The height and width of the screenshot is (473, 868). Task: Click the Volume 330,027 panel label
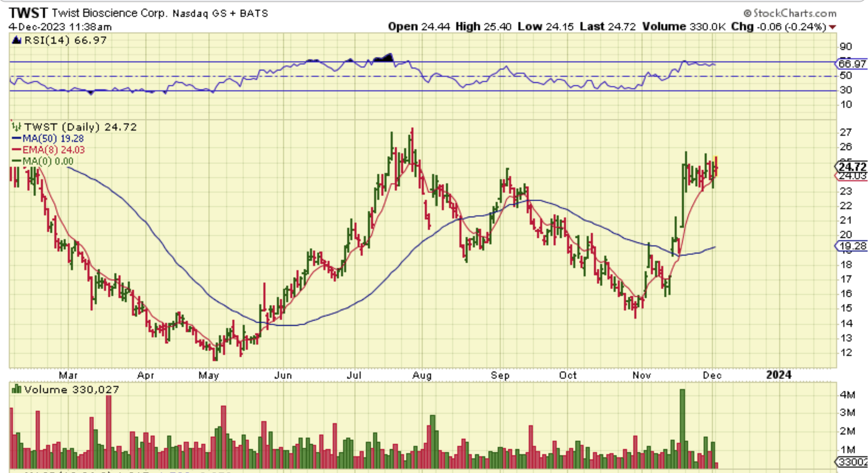(x=72, y=389)
